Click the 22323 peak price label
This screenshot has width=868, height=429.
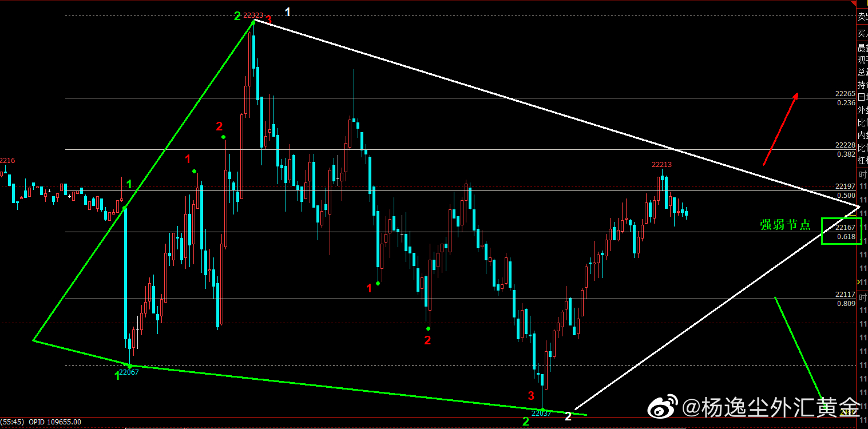coord(253,15)
